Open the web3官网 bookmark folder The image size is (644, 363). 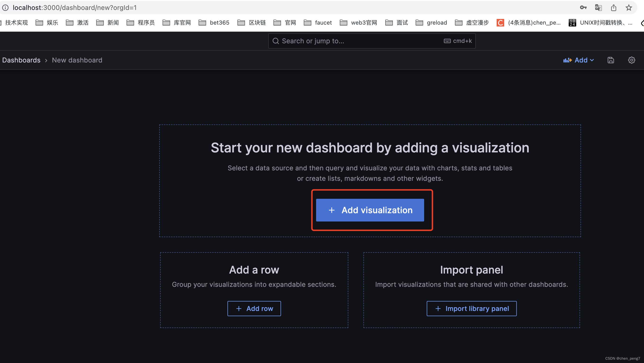point(358,22)
